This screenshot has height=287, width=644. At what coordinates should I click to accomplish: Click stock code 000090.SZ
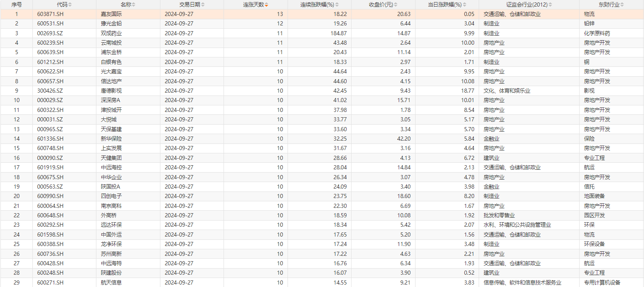pyautogui.click(x=50, y=158)
